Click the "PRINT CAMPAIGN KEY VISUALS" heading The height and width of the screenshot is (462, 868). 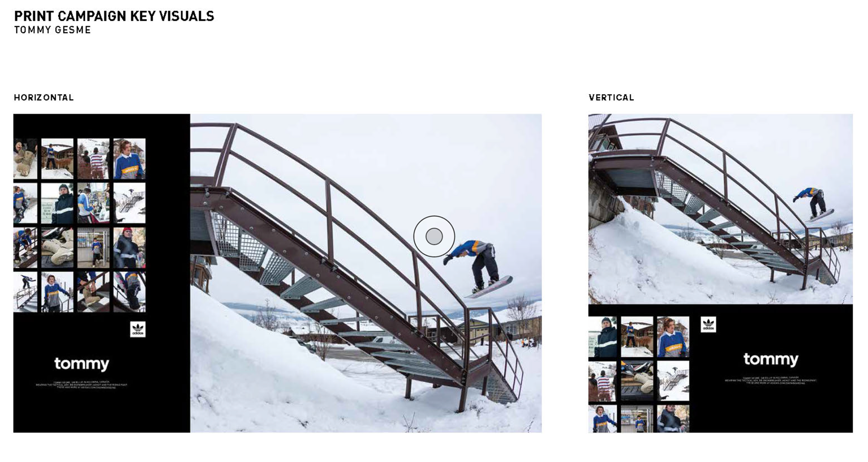coord(114,16)
